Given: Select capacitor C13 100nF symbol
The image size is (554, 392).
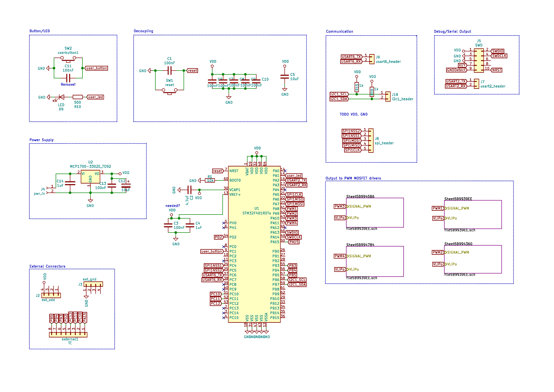Looking at the screenshot, I should click(112, 186).
